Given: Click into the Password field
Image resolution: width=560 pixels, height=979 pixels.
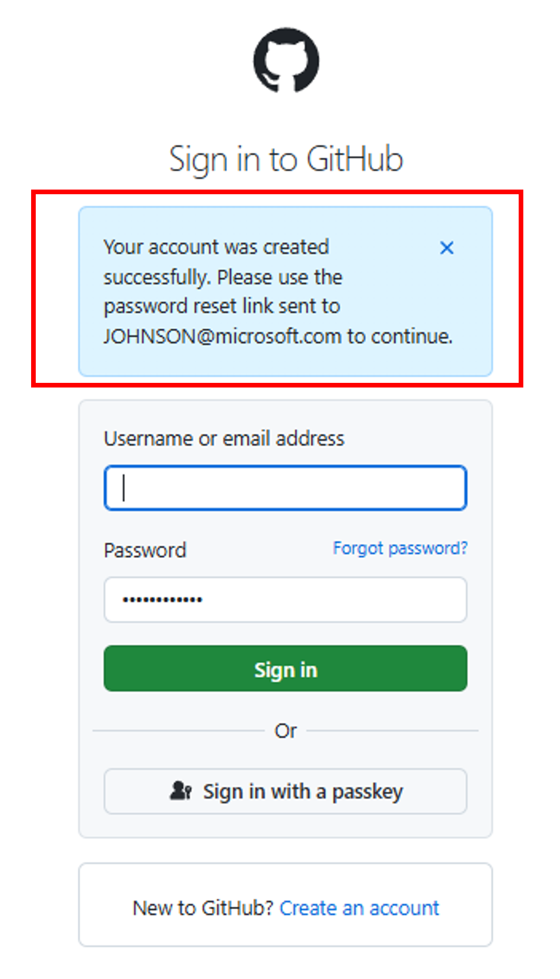Looking at the screenshot, I should click(286, 599).
